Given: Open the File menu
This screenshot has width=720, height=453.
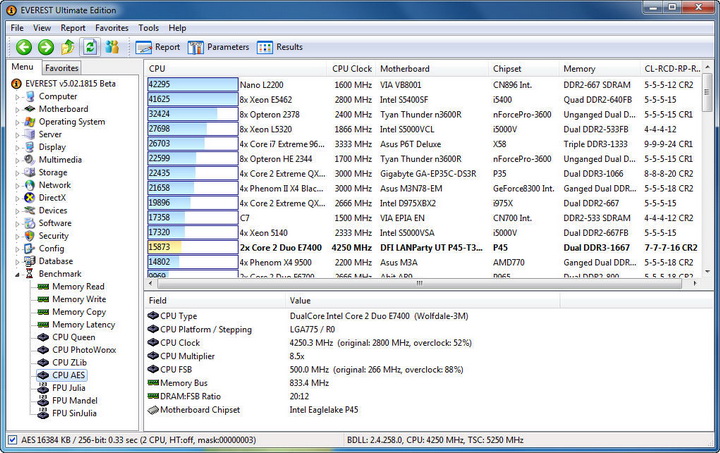Looking at the screenshot, I should (x=17, y=28).
